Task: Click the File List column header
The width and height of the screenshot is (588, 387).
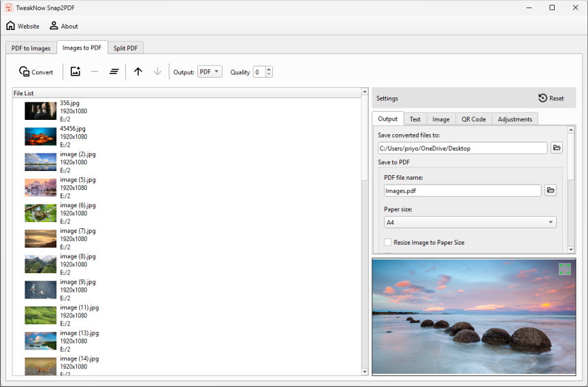Action: (x=186, y=93)
